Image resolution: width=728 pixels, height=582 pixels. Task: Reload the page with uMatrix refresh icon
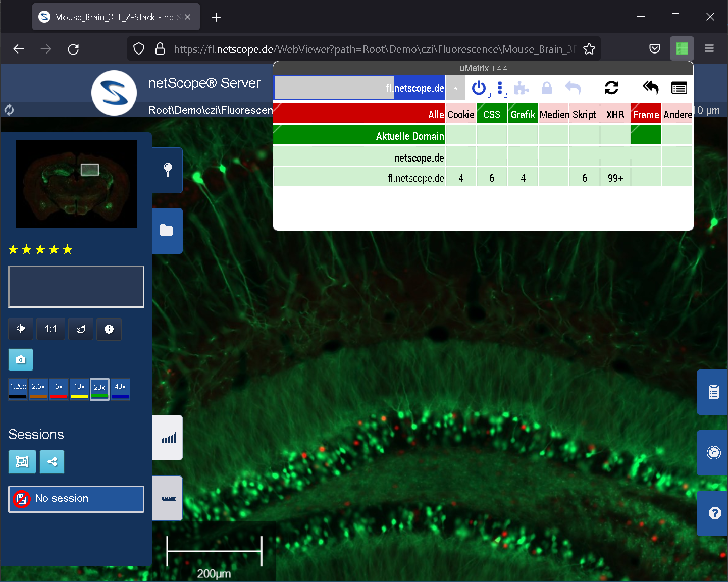pos(611,88)
